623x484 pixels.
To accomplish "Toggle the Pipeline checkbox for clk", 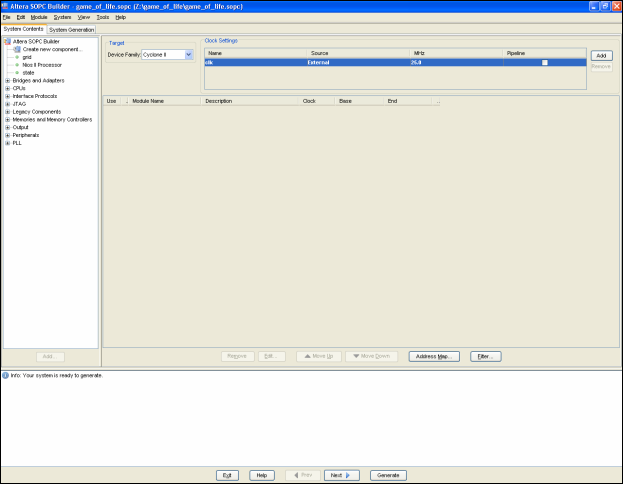I will 545,62.
